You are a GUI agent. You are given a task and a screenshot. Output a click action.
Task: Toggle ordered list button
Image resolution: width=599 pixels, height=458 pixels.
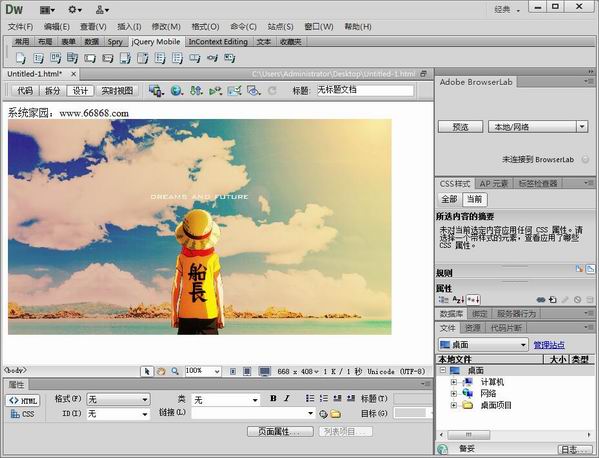(x=324, y=398)
